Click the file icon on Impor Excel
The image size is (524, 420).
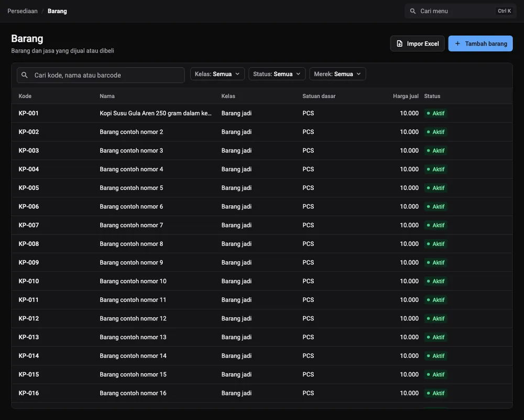pos(399,44)
